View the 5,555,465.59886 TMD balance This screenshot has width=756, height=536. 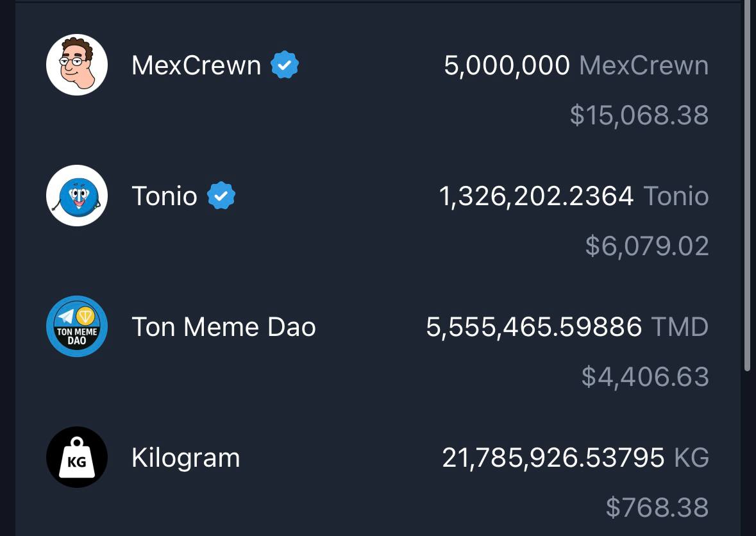pos(567,327)
